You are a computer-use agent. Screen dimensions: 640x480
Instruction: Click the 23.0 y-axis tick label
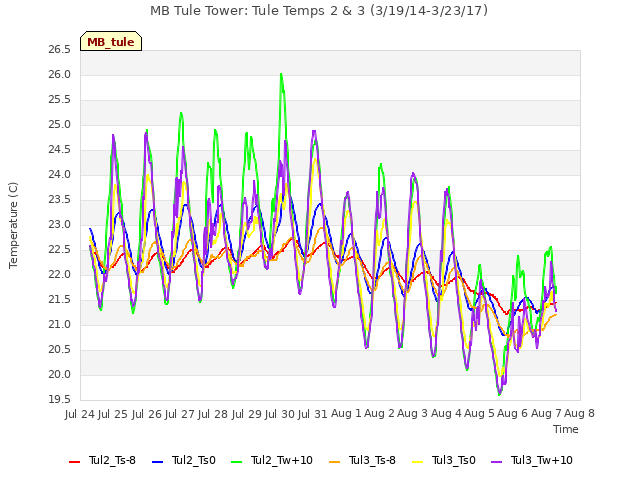60,225
